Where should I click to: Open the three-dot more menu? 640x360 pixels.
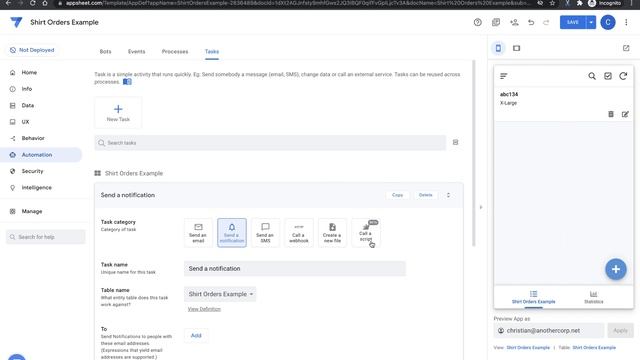[x=626, y=22]
